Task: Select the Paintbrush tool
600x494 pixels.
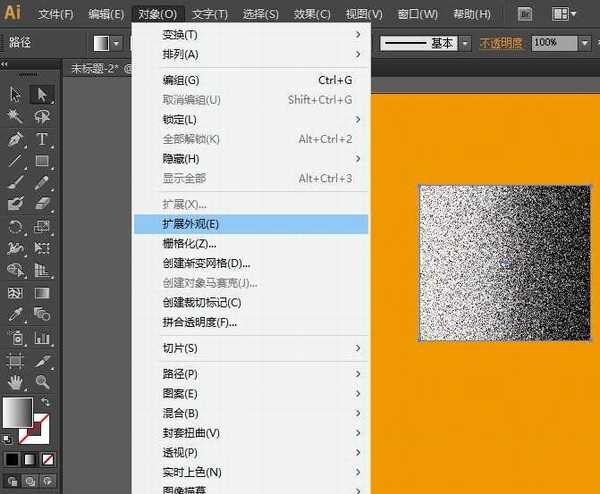Action: pos(16,183)
